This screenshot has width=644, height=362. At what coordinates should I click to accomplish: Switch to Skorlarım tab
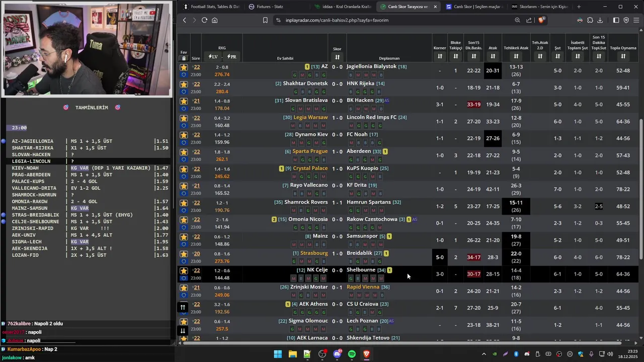pos(539,7)
